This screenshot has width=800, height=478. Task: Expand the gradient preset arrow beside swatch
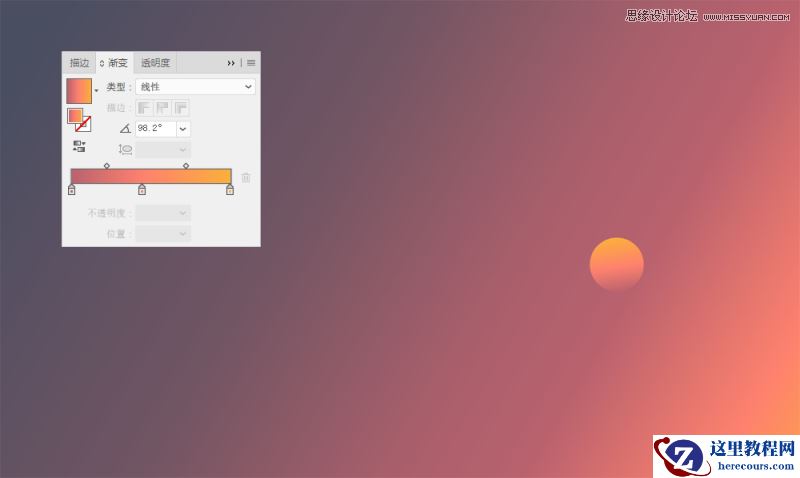tap(96, 91)
